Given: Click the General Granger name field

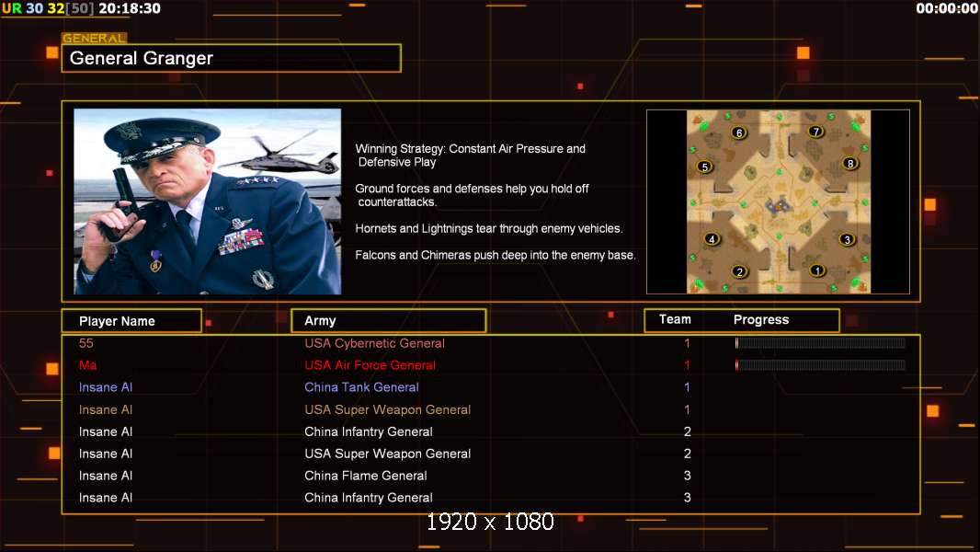Looking at the screenshot, I should tap(232, 58).
